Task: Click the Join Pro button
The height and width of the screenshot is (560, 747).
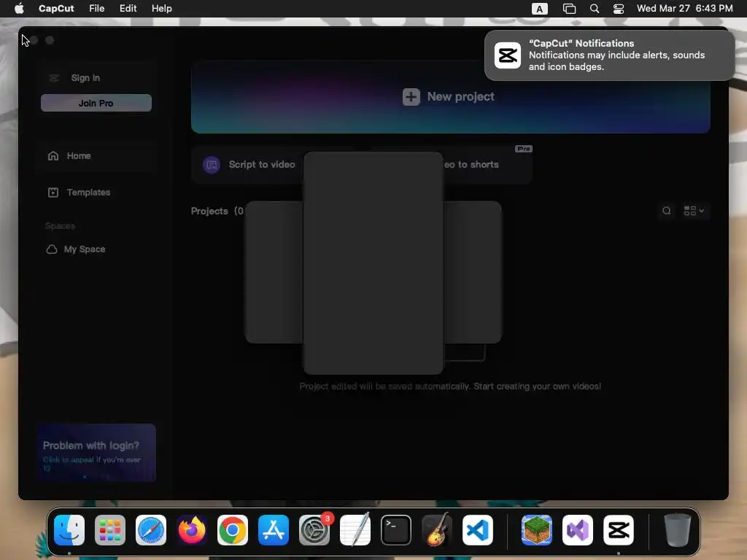Action: point(96,103)
